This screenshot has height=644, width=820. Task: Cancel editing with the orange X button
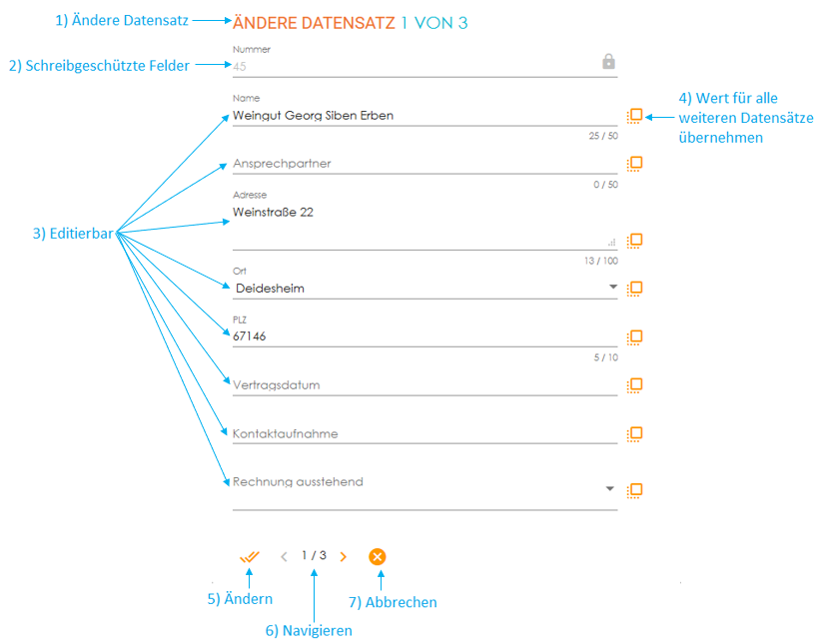coord(378,557)
